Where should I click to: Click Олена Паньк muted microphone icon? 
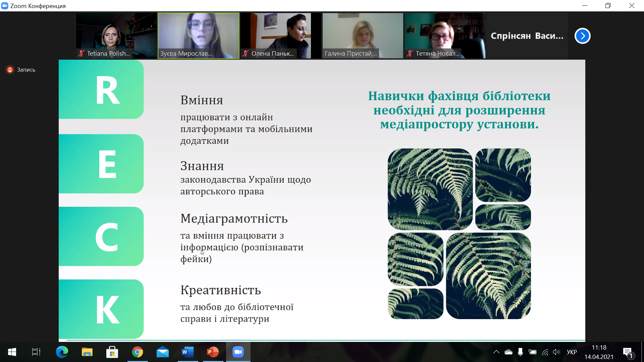pos(246,53)
